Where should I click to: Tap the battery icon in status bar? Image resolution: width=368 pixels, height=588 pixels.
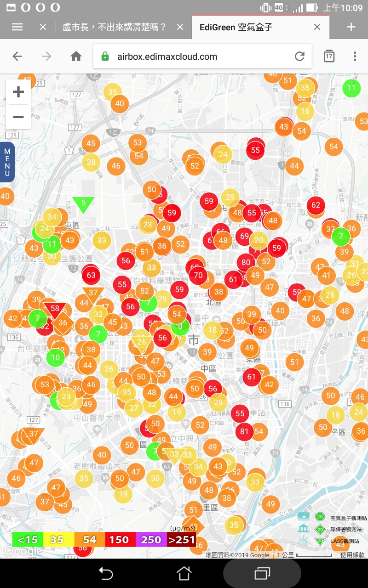point(312,8)
